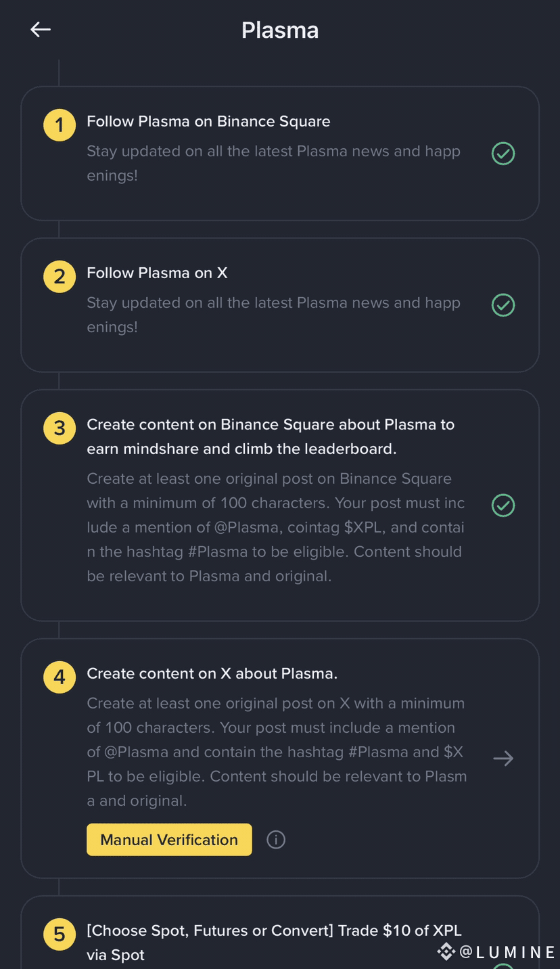
Task: Select Trade $10 of XPL via Spot task
Action: point(274,942)
